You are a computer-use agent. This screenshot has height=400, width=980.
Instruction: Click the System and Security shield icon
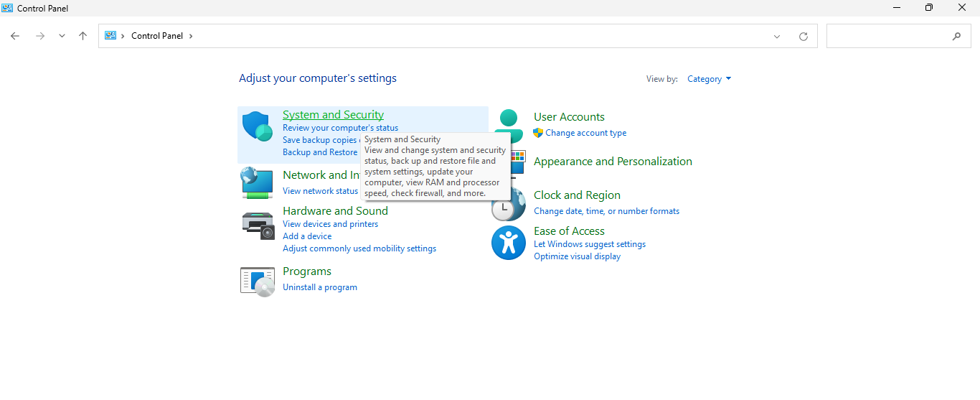tap(257, 127)
